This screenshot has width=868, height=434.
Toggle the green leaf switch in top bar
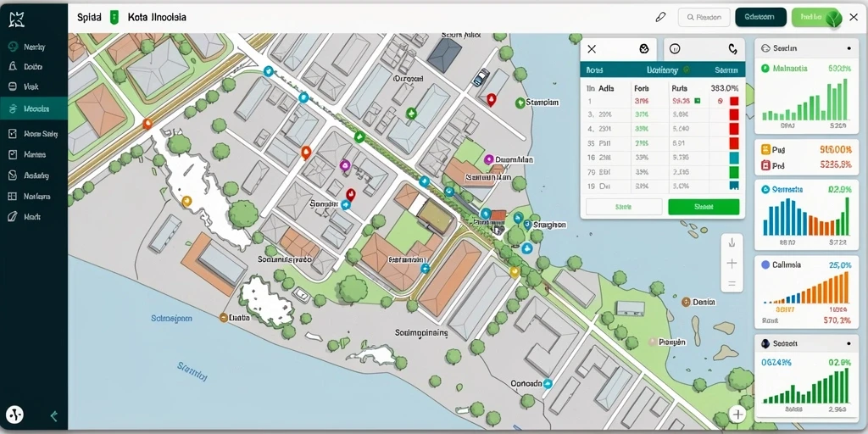coord(817,17)
